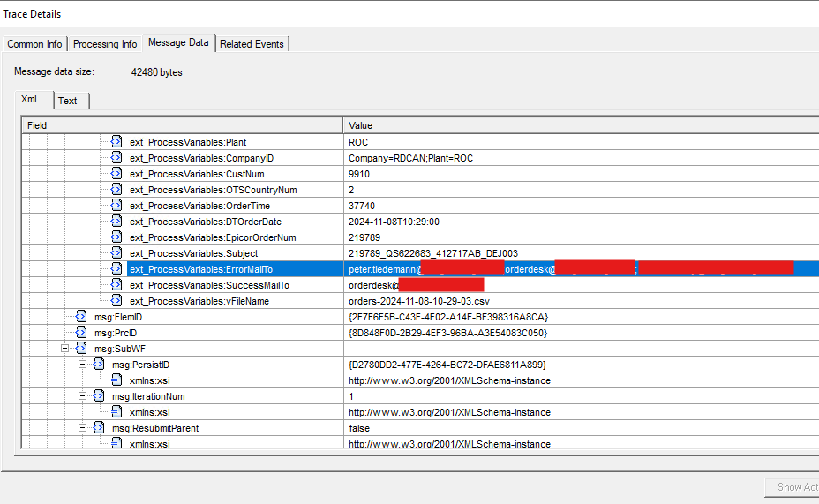This screenshot has height=504, width=819.
Task: Select the ext_ProcessVariables:OrderTime row label
Action: point(199,206)
